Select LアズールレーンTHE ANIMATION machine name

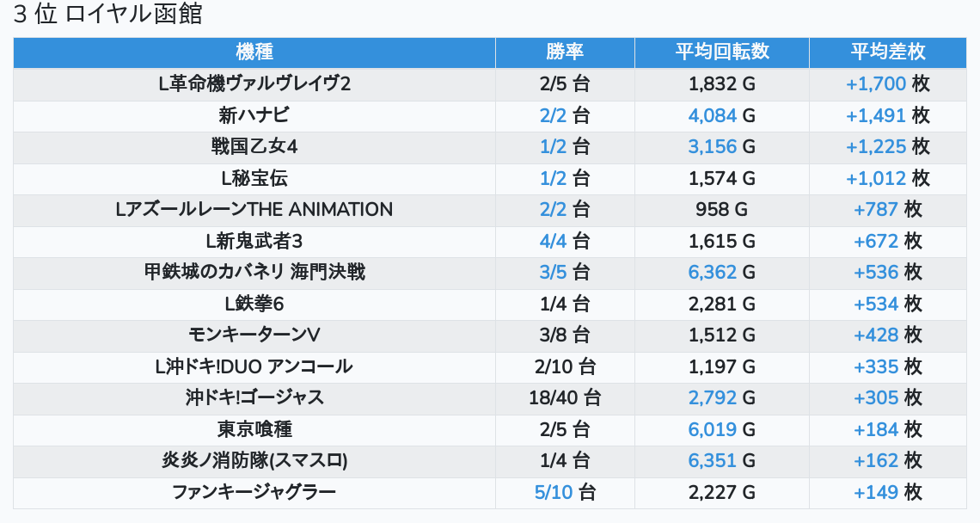[254, 209]
